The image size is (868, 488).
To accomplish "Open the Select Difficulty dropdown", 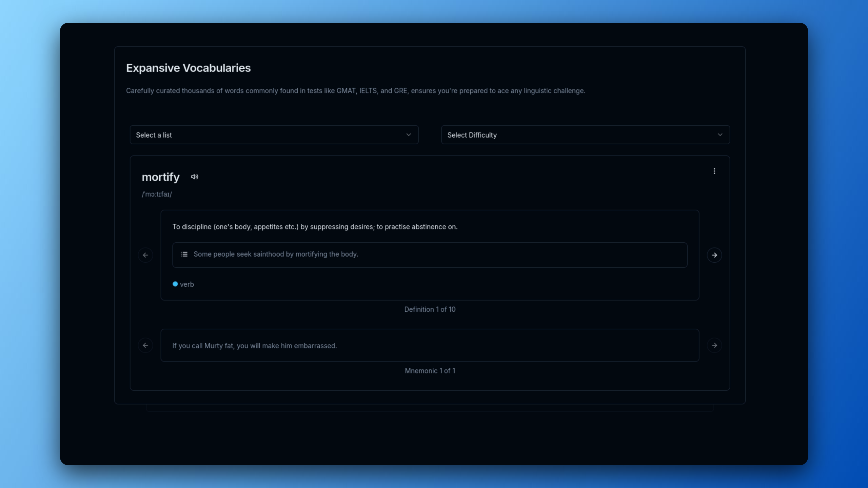I will tap(585, 135).
